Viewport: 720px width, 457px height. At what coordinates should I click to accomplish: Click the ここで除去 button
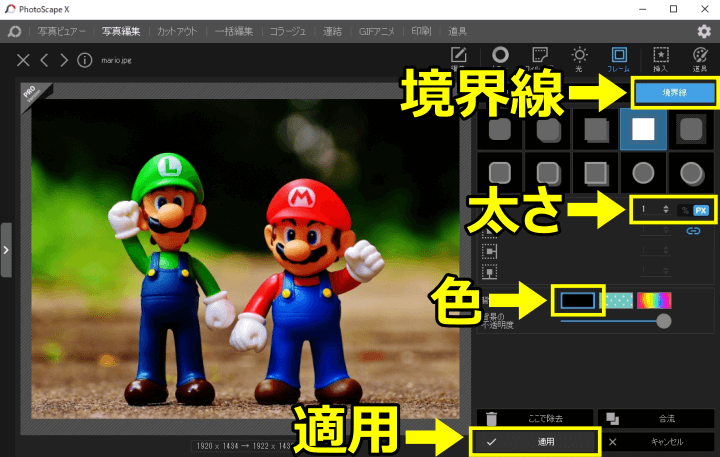point(535,418)
